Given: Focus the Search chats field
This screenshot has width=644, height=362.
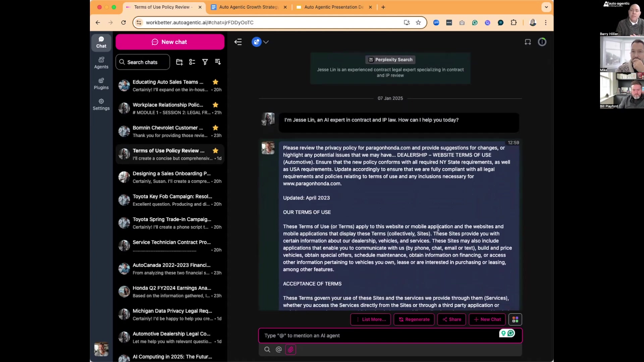Looking at the screenshot, I should pyautogui.click(x=143, y=62).
